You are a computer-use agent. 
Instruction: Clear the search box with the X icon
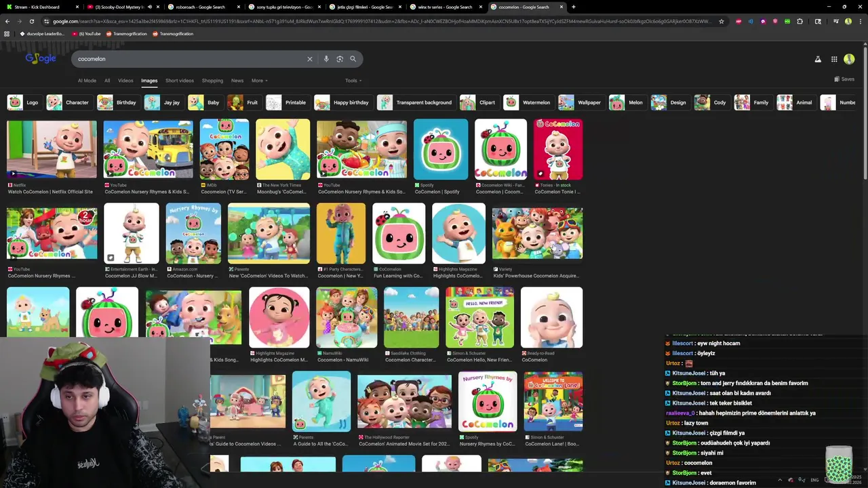coord(310,59)
